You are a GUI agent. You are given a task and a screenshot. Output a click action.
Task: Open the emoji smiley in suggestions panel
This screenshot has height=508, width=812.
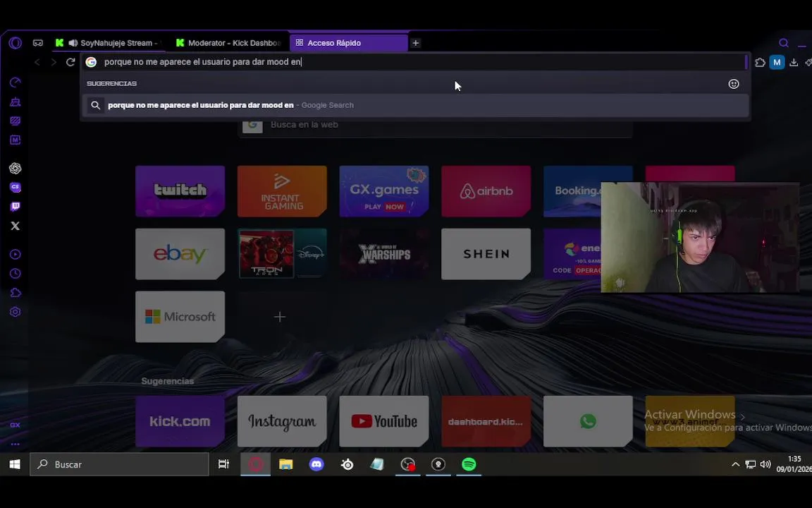coord(733,84)
